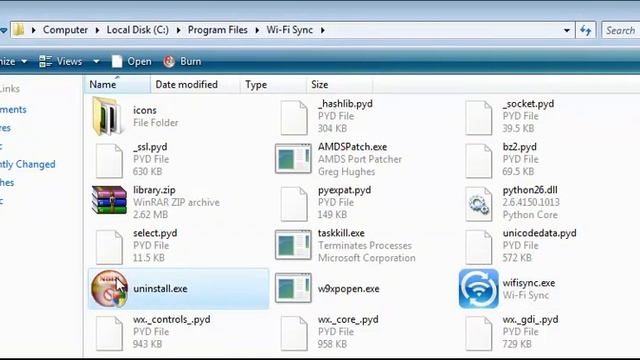Select the python26.dll gear icon

tap(478, 204)
